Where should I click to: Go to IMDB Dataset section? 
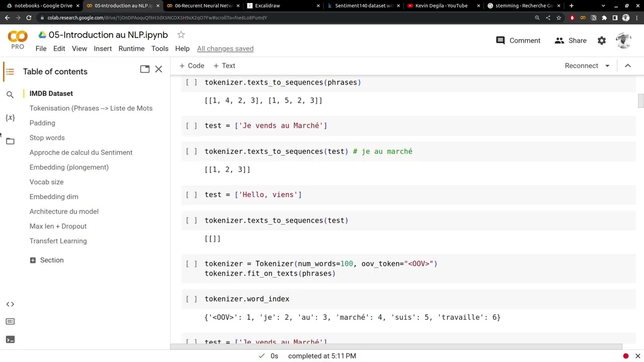[51, 94]
